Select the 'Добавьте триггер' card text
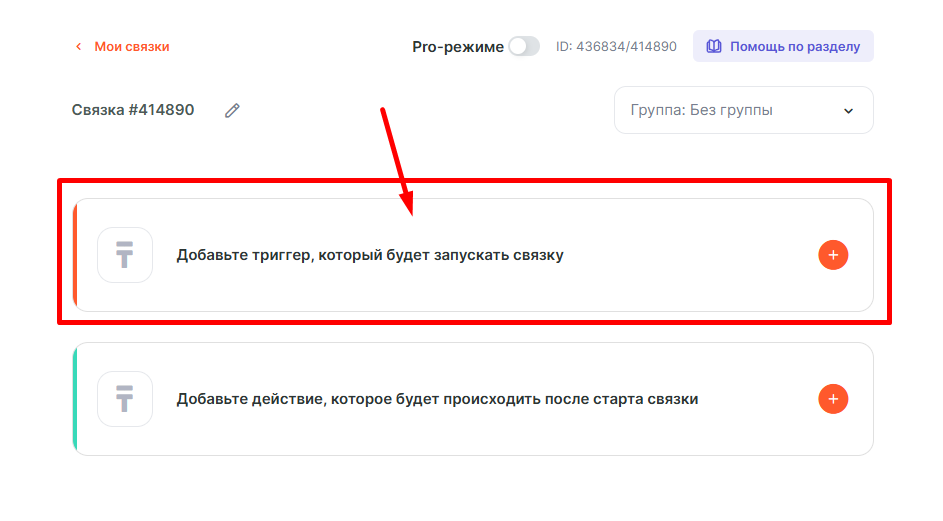The width and height of the screenshot is (943, 521). point(370,255)
